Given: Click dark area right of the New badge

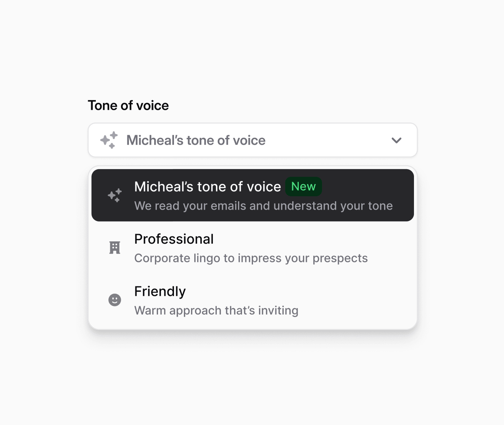Looking at the screenshot, I should (x=366, y=187).
